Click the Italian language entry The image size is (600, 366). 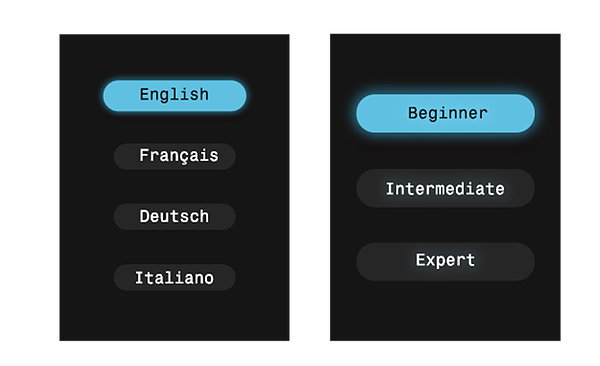pyautogui.click(x=174, y=277)
